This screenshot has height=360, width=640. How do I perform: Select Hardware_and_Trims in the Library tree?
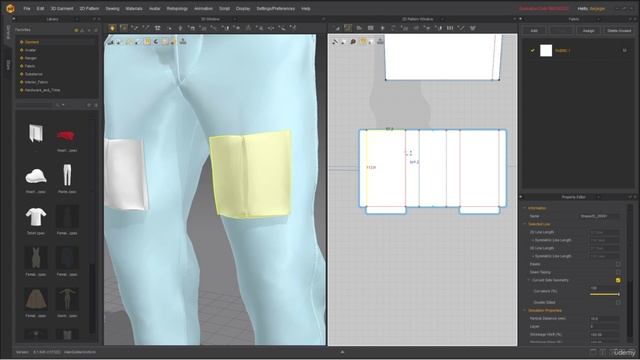pos(42,90)
